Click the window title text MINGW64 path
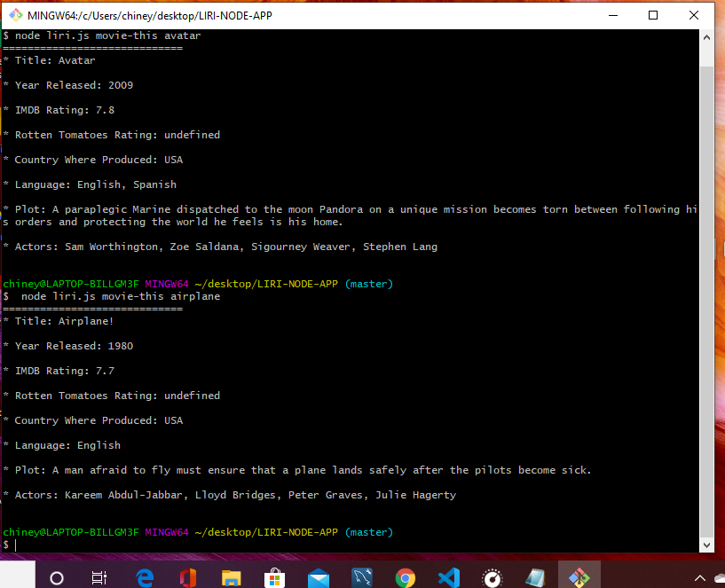 pos(150,15)
